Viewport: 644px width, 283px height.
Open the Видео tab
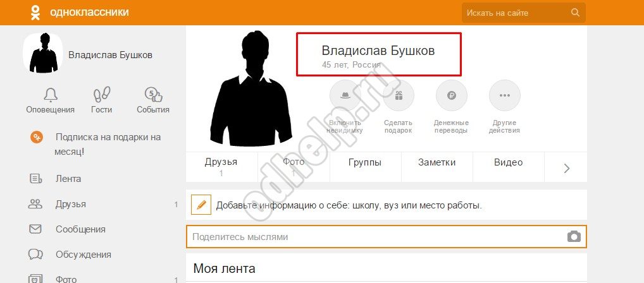pyautogui.click(x=509, y=162)
